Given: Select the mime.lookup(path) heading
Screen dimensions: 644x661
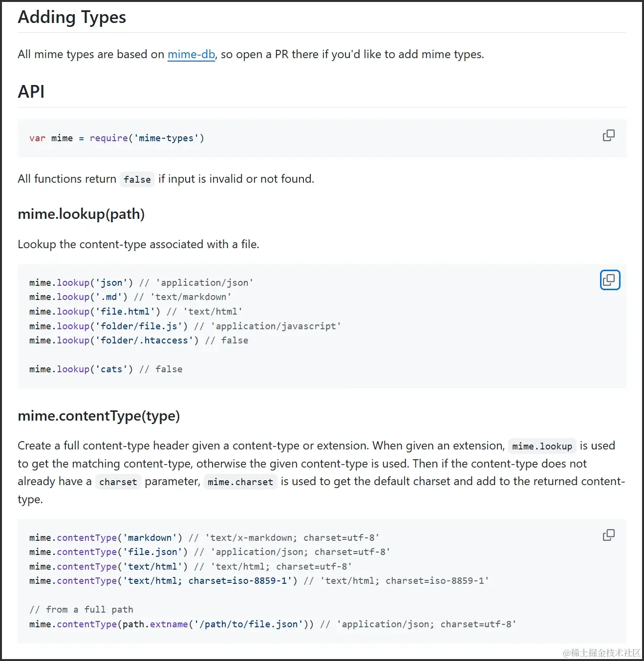Looking at the screenshot, I should (x=81, y=214).
